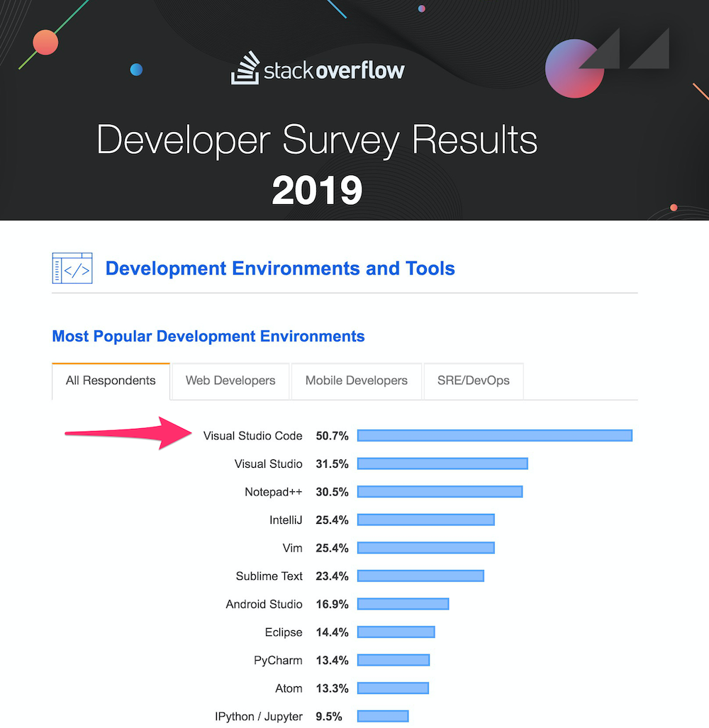Click the IntelliJ bar in the chart
Screen dimensions: 709x728
click(x=426, y=520)
